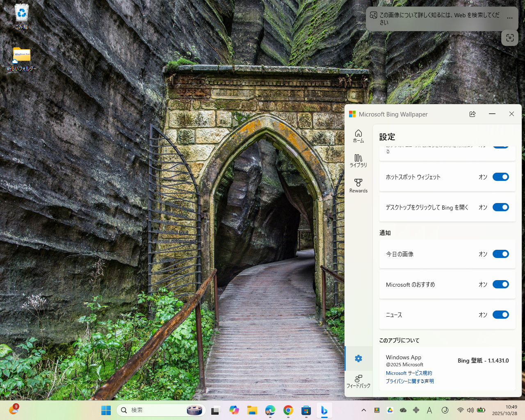Turn off デスクトップをクリックして Bing を開く
The width and height of the screenshot is (525, 420).
coord(501,207)
